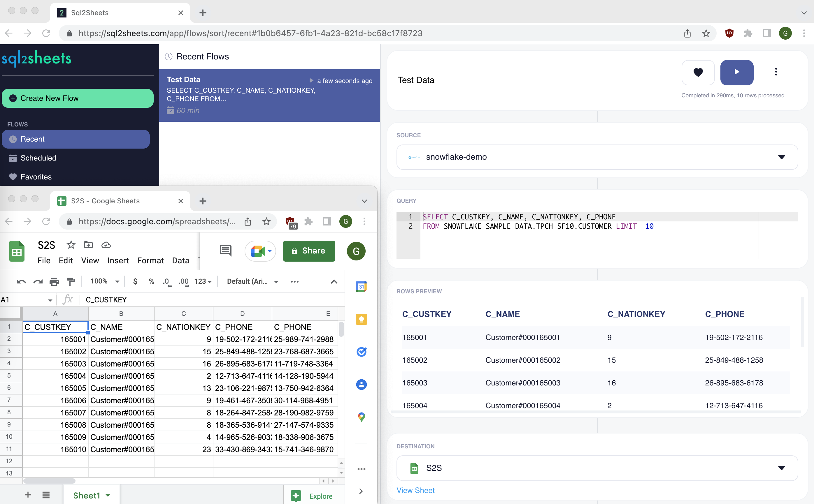Click the Google account avatar G in Sheets

click(x=356, y=251)
